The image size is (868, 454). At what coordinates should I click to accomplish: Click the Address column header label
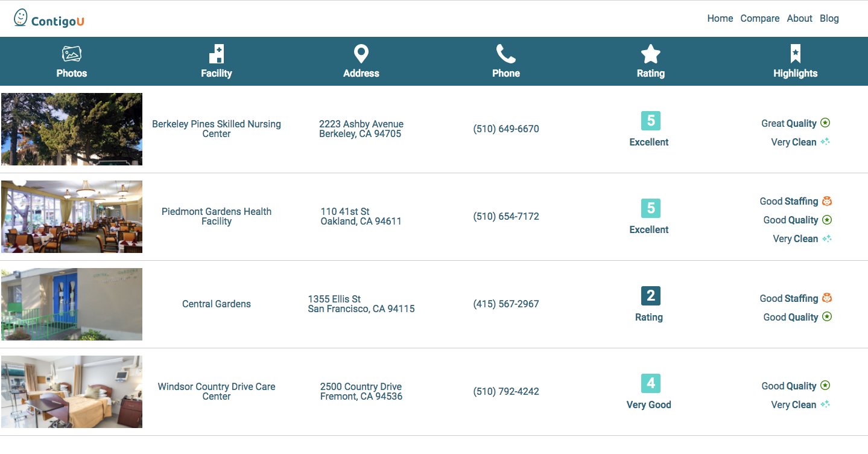(361, 73)
